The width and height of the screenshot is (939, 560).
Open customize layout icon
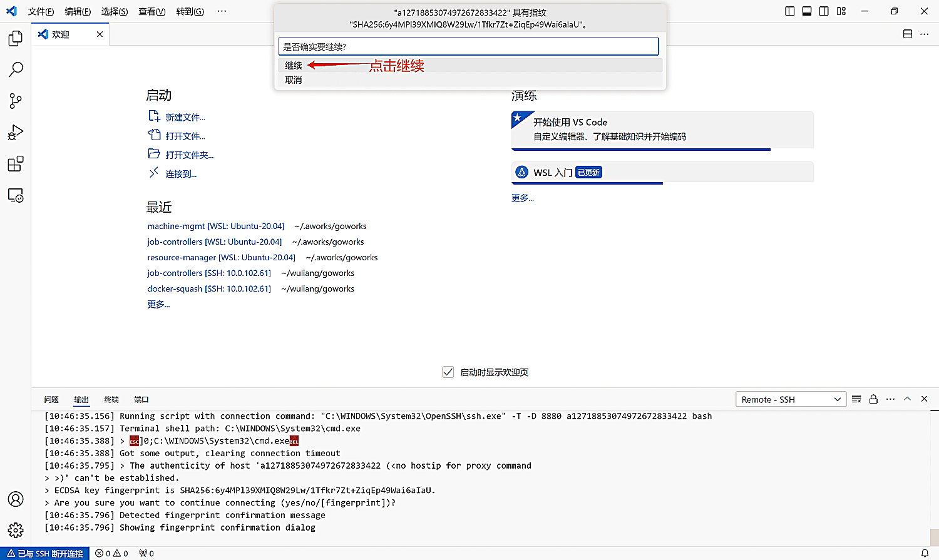click(x=841, y=11)
